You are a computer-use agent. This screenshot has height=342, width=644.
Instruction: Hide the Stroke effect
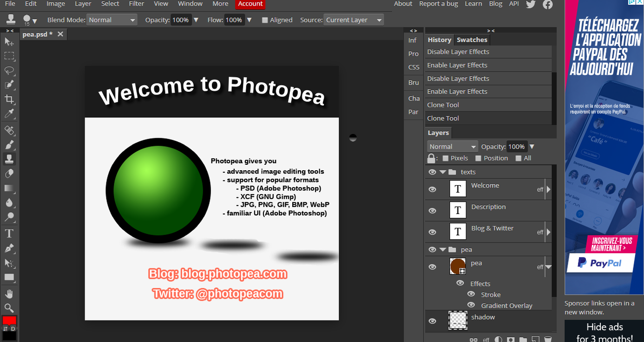(471, 294)
